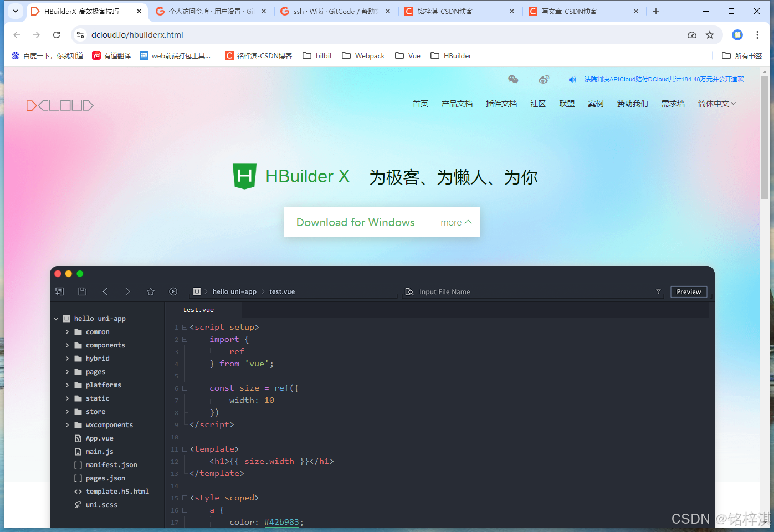Open the 案例 navigation item

point(596,104)
